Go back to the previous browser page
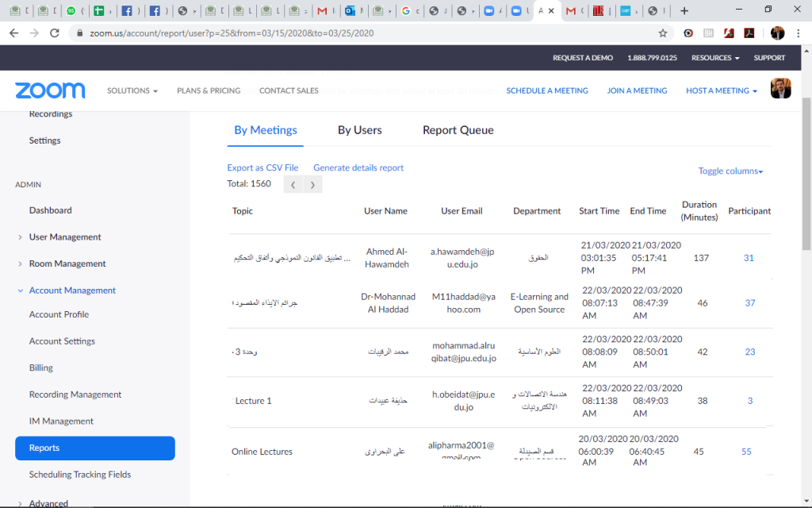The image size is (812, 508). click(x=14, y=33)
